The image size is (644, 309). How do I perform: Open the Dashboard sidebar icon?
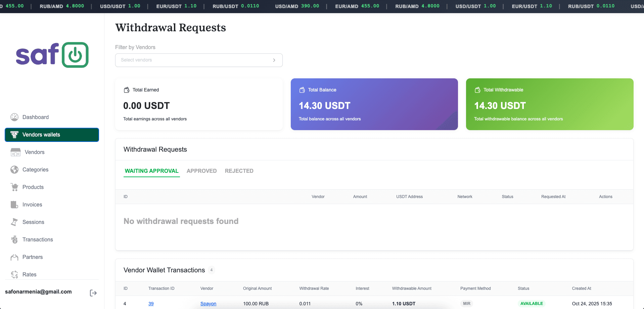pos(14,117)
